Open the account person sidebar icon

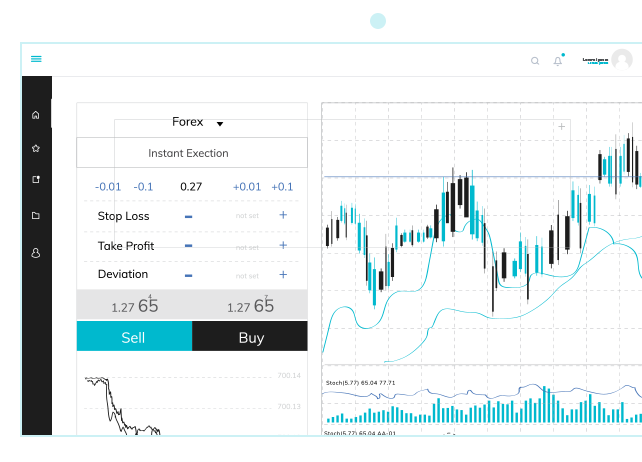(36, 253)
